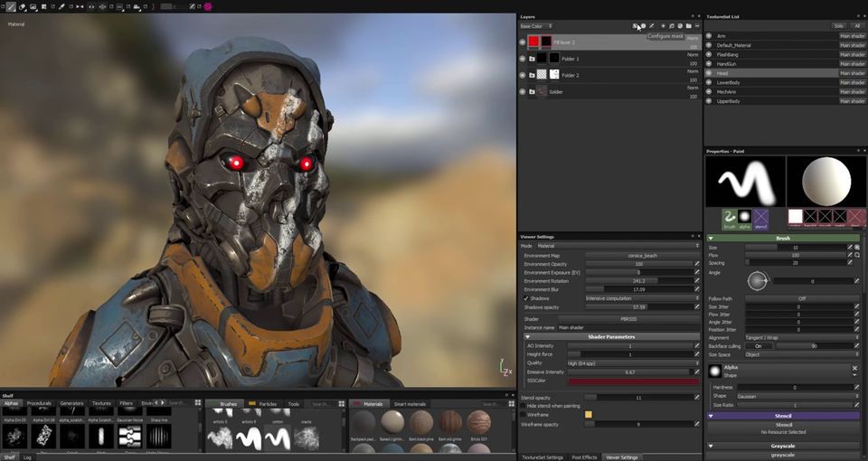Activate the symmetry mirror tool icon
Viewport: 868px width, 461px height.
coord(80,6)
